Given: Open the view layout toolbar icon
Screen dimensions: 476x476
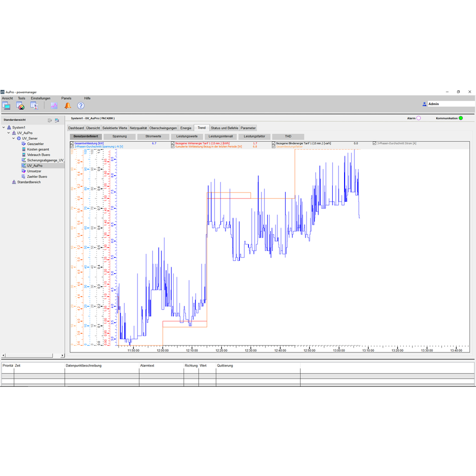Looking at the screenshot, I should pyautogui.click(x=6, y=106).
